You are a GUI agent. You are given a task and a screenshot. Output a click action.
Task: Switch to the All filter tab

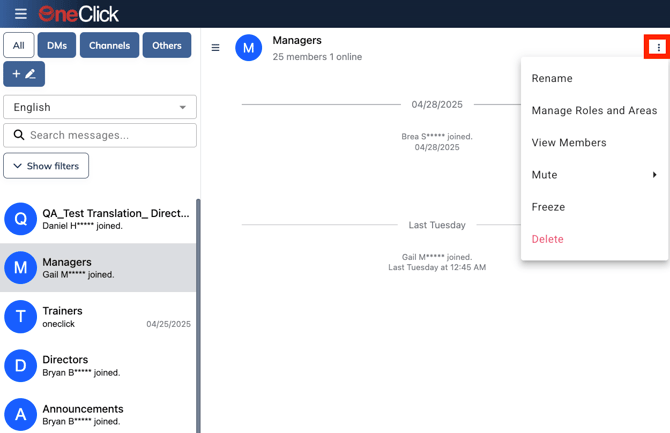tap(18, 45)
